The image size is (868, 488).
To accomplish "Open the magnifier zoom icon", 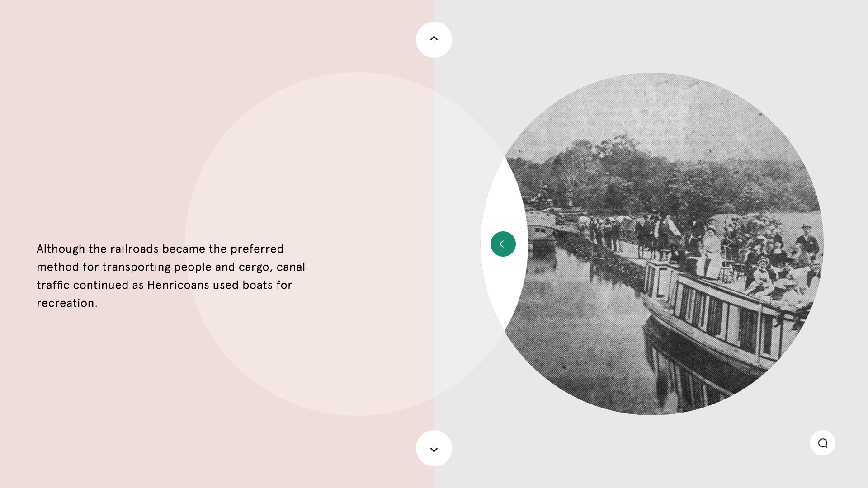I will pos(823,443).
